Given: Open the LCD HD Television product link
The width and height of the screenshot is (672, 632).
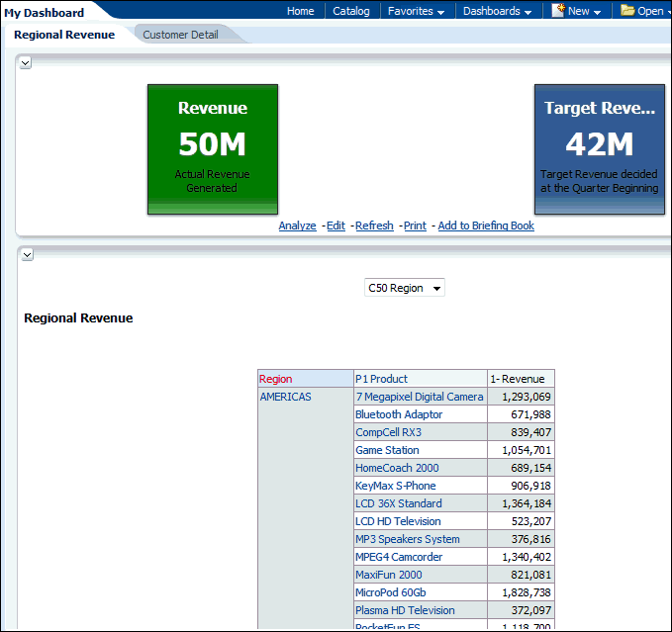Looking at the screenshot, I should tap(398, 521).
